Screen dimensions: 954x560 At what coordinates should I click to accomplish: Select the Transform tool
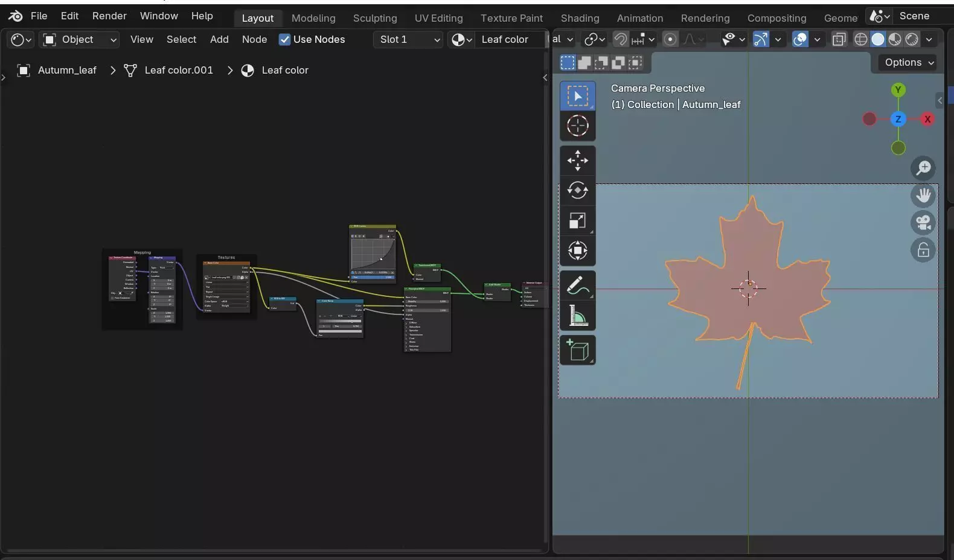[578, 250]
